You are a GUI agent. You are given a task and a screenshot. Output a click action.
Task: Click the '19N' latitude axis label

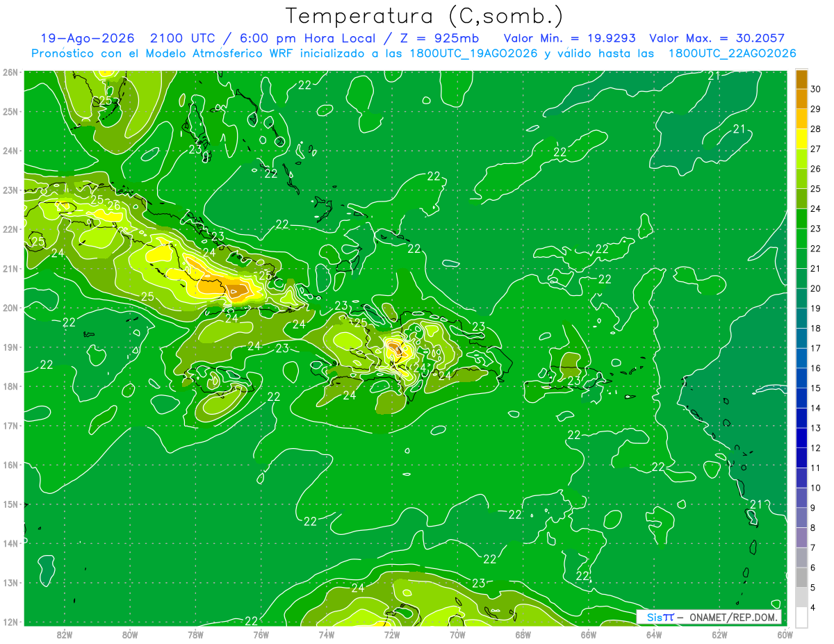tap(10, 347)
